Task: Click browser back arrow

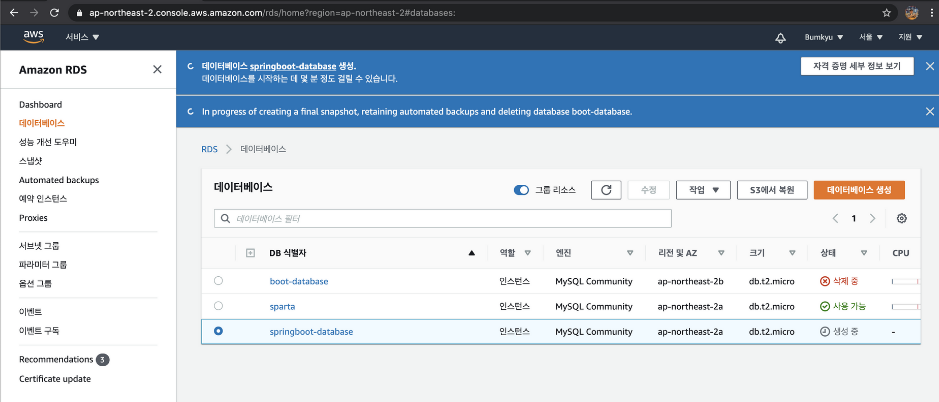Action: [x=15, y=13]
